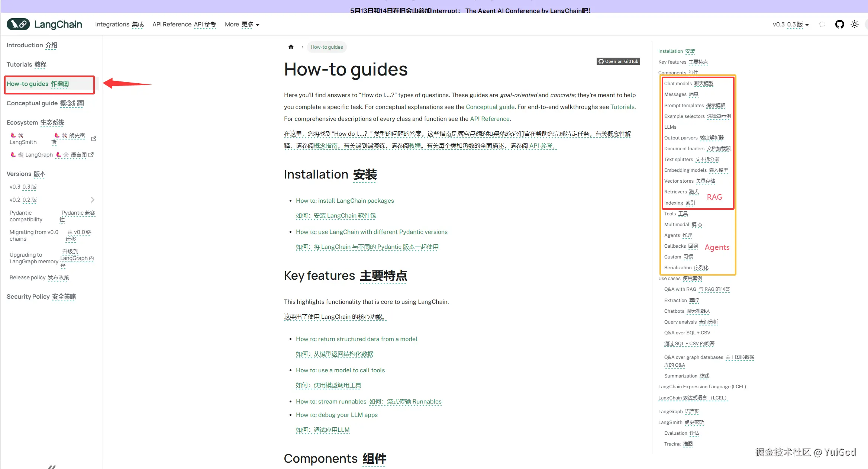Jump to Callbacks in the table of contents
The height and width of the screenshot is (469, 868).
pyautogui.click(x=681, y=246)
